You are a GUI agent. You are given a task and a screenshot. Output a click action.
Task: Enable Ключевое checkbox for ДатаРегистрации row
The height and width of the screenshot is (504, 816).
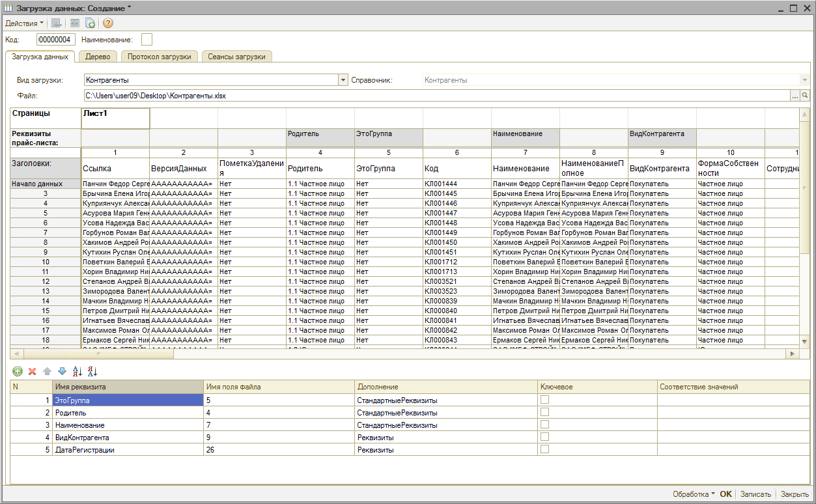click(x=544, y=449)
